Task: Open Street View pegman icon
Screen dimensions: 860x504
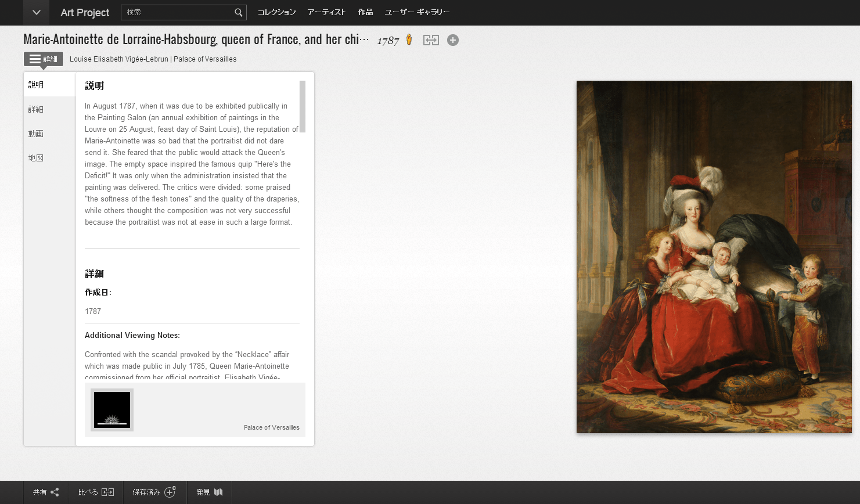Action: coord(409,39)
